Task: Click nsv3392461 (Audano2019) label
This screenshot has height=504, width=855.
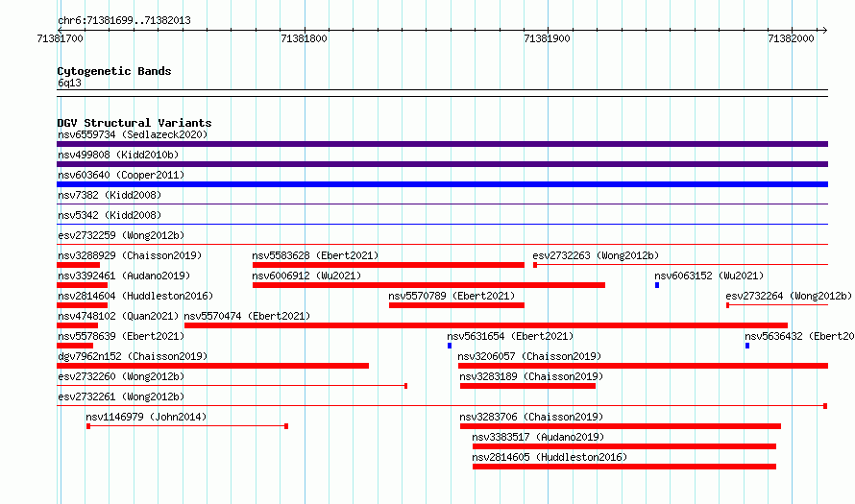Action: 124,276
